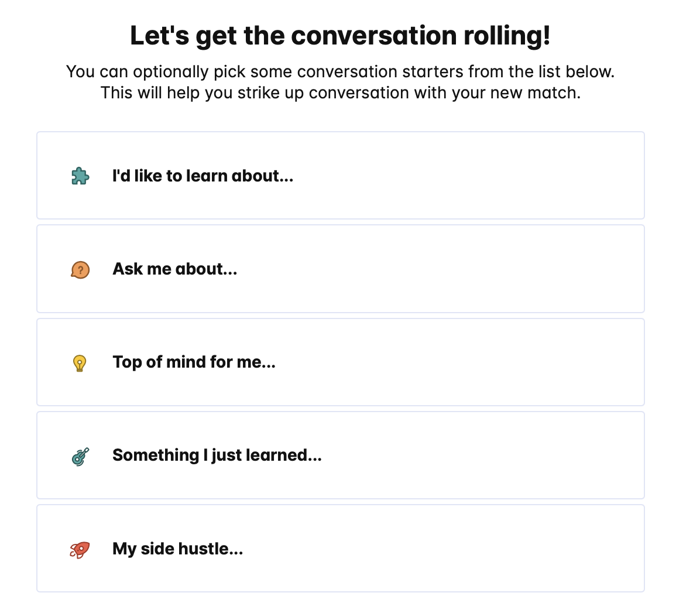Click the "Let's get the conversation rolling!" heading

tap(340, 36)
